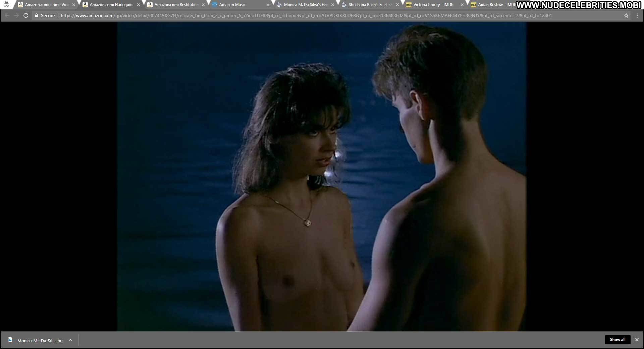Screen dimensions: 644x349
Task: Switch to the Amazon.com: Harlequin tab
Action: [x=111, y=5]
